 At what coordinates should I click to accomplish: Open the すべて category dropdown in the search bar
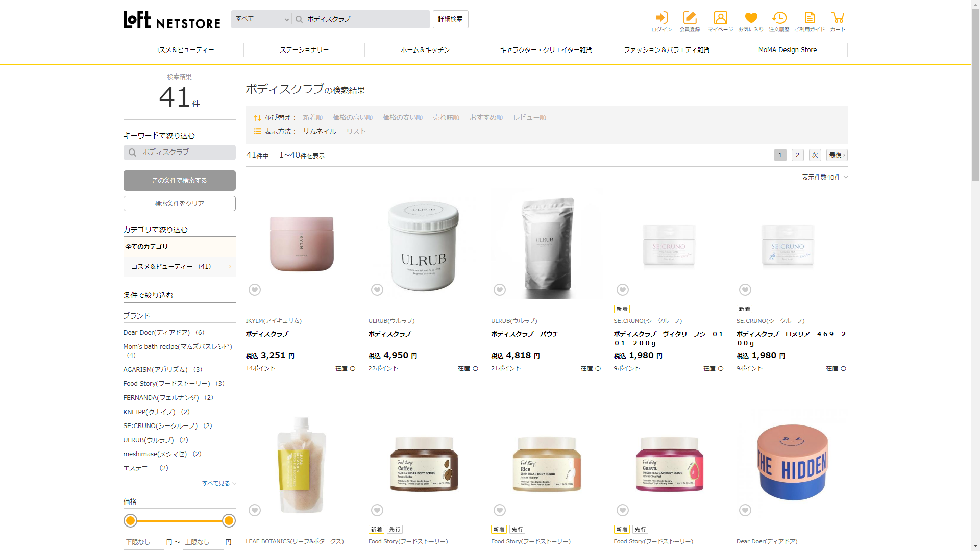point(261,19)
